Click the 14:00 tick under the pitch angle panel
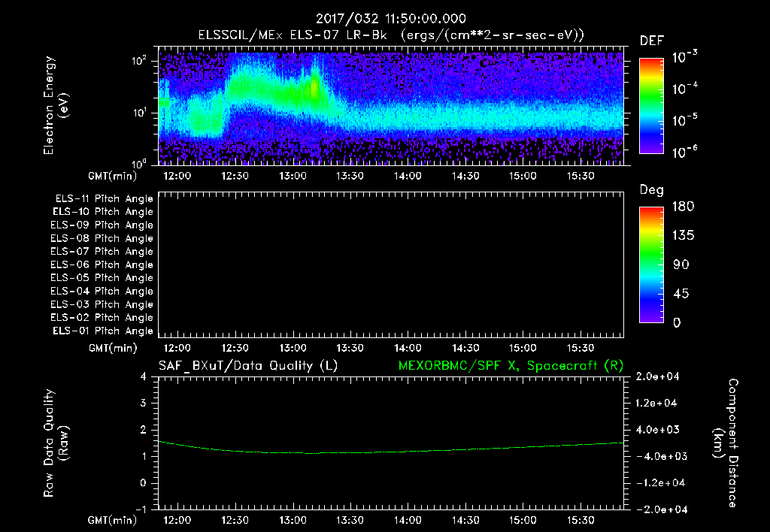The height and width of the screenshot is (532, 770). click(408, 348)
